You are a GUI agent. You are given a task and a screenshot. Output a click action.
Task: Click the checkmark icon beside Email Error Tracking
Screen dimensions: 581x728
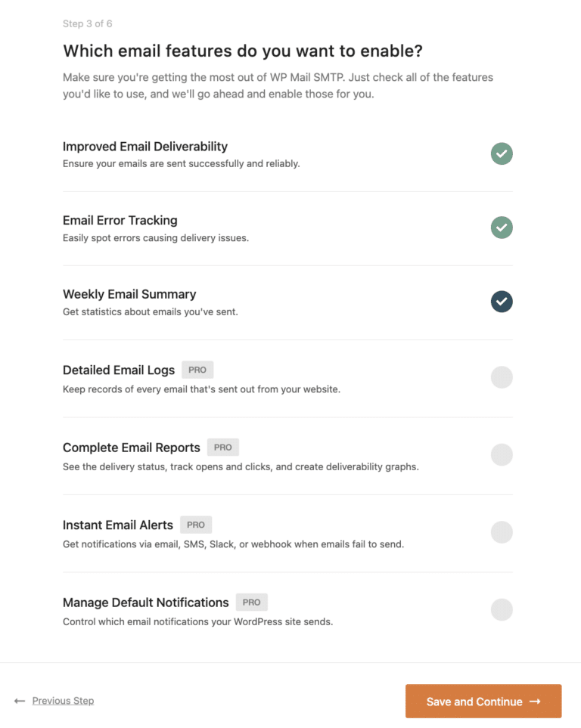[502, 228]
